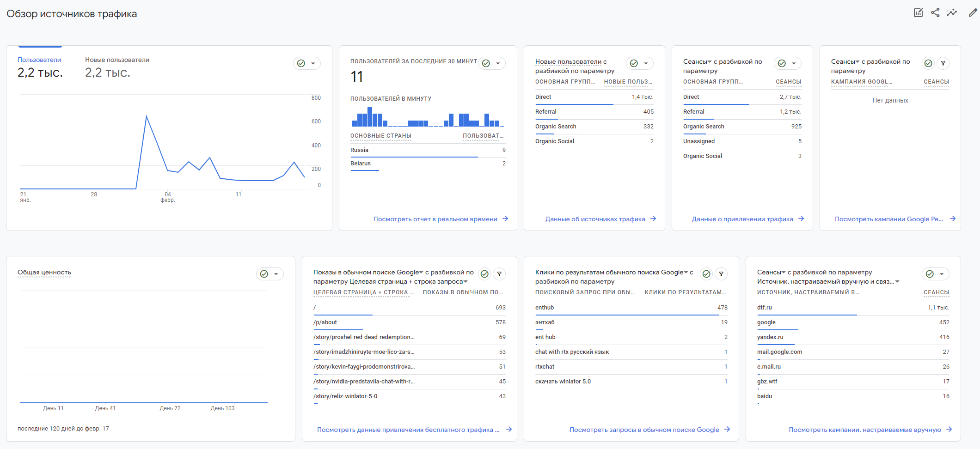Select the /story/proshel-red-dead-redemption row

click(x=410, y=337)
